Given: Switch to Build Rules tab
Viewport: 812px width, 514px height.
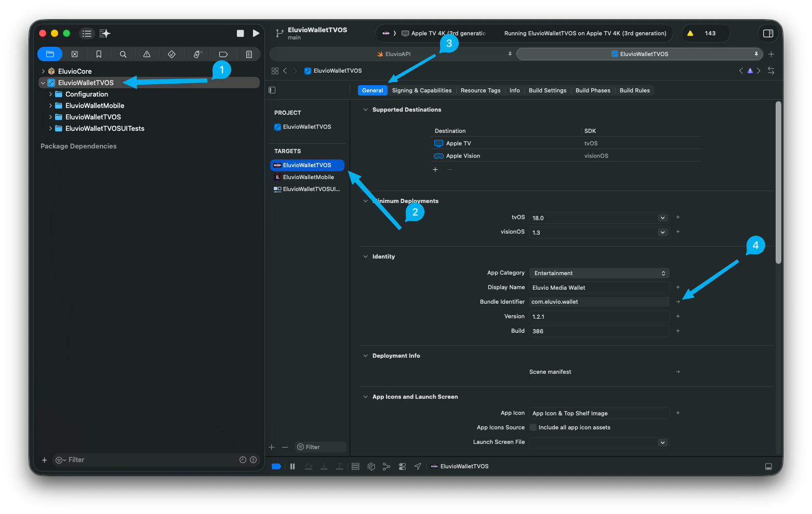Looking at the screenshot, I should tap(634, 90).
